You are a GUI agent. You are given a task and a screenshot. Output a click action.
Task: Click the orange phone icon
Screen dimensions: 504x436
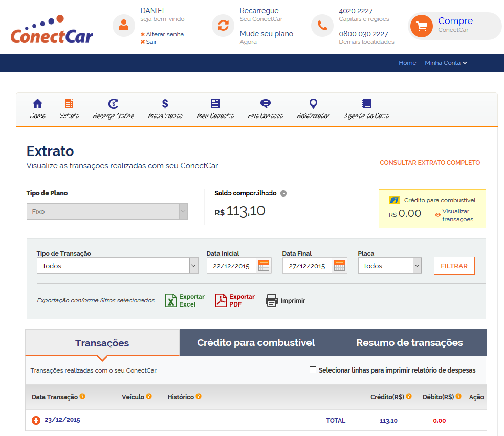tap(322, 25)
